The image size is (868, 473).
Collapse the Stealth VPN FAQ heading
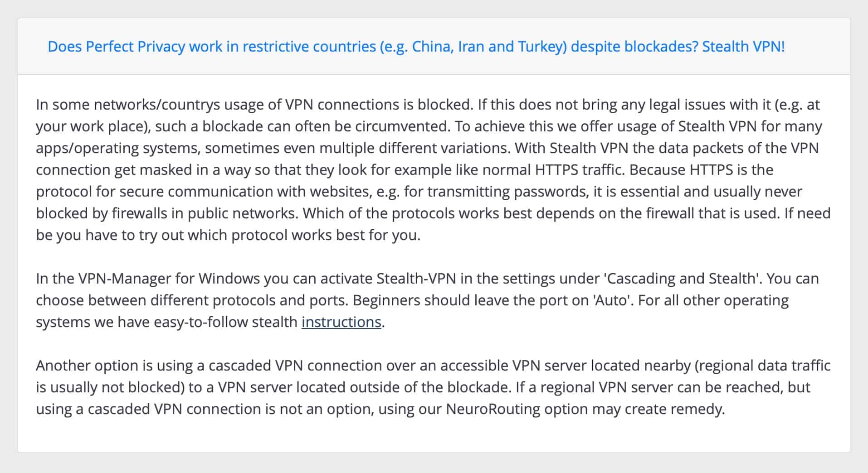(416, 47)
